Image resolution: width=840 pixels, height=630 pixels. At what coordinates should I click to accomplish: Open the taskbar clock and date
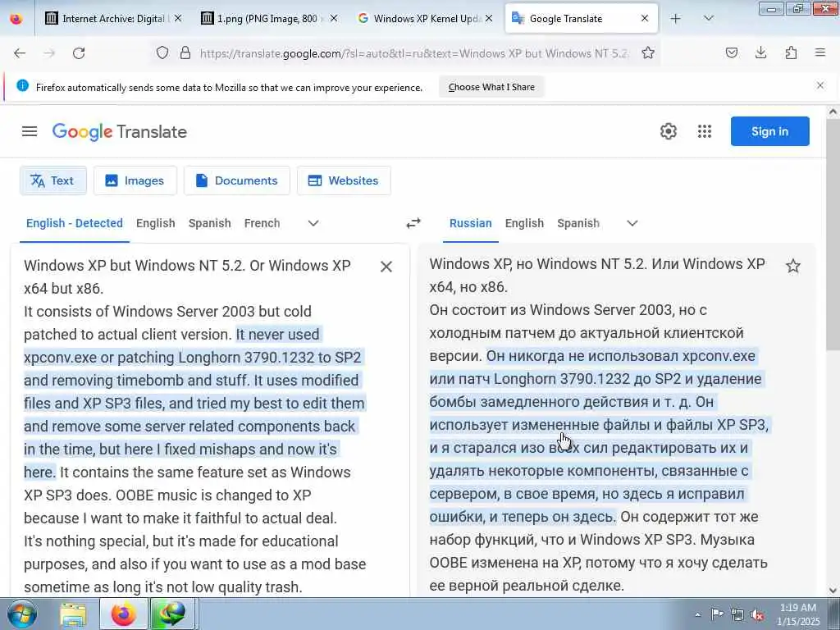[x=798, y=614]
